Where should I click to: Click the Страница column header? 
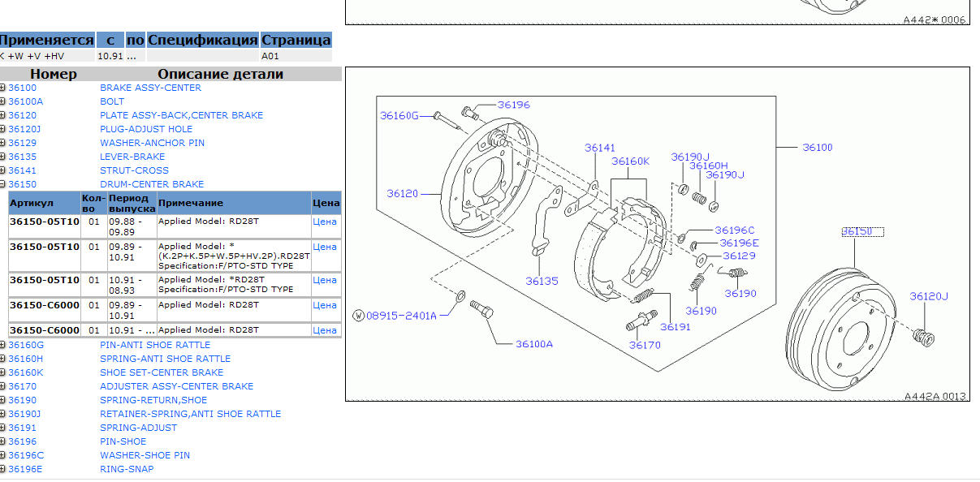(296, 40)
